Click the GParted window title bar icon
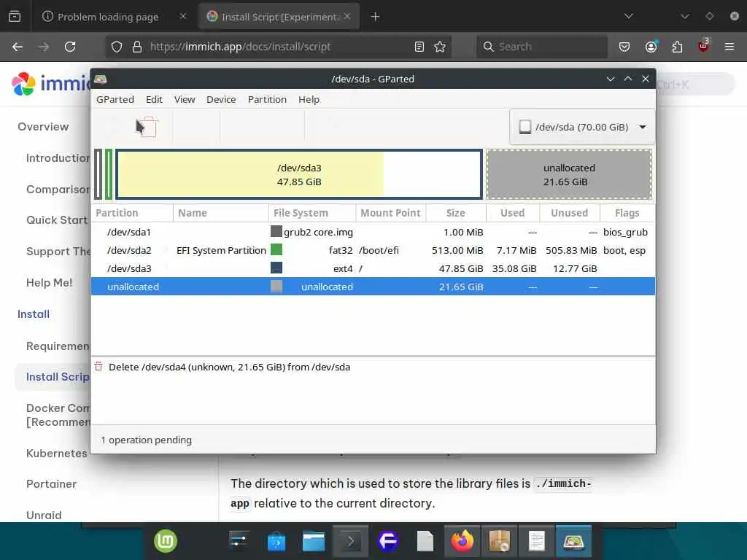 point(101,79)
